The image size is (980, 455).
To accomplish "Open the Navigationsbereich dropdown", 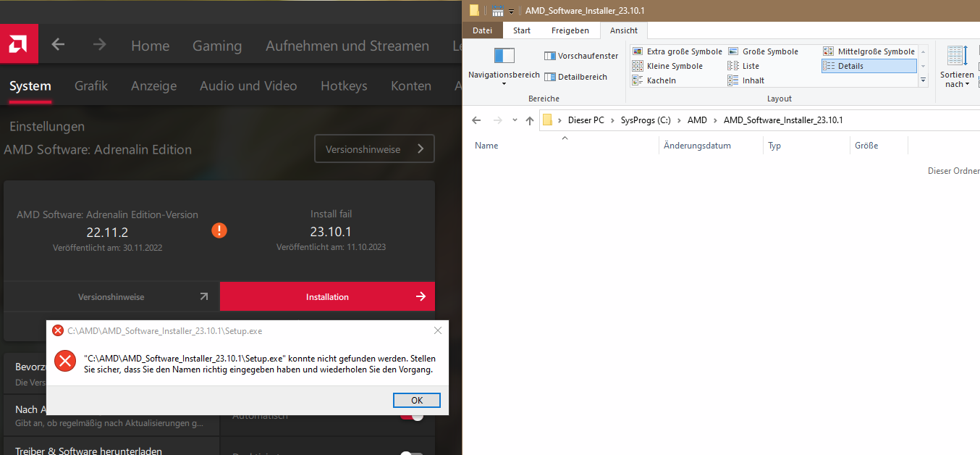I will click(x=504, y=66).
